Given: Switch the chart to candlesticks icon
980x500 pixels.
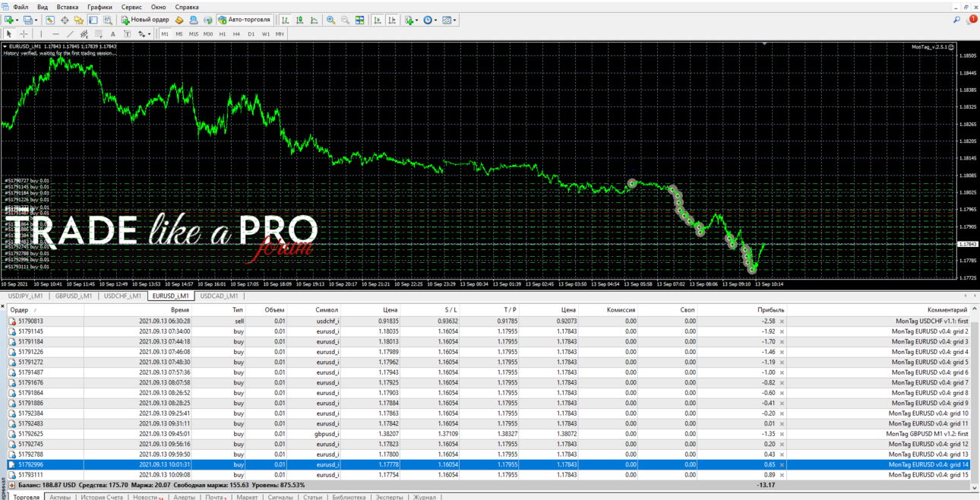Looking at the screenshot, I should (299, 20).
